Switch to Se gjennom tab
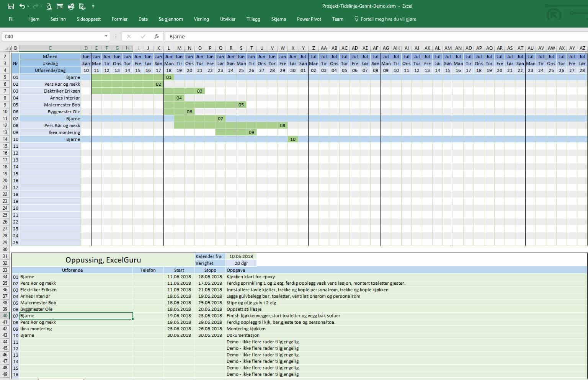 click(x=171, y=19)
